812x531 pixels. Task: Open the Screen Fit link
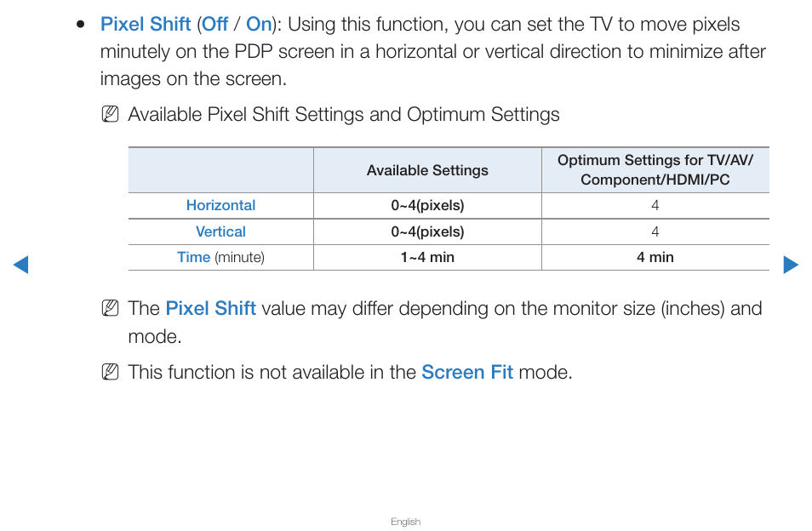pyautogui.click(x=467, y=372)
